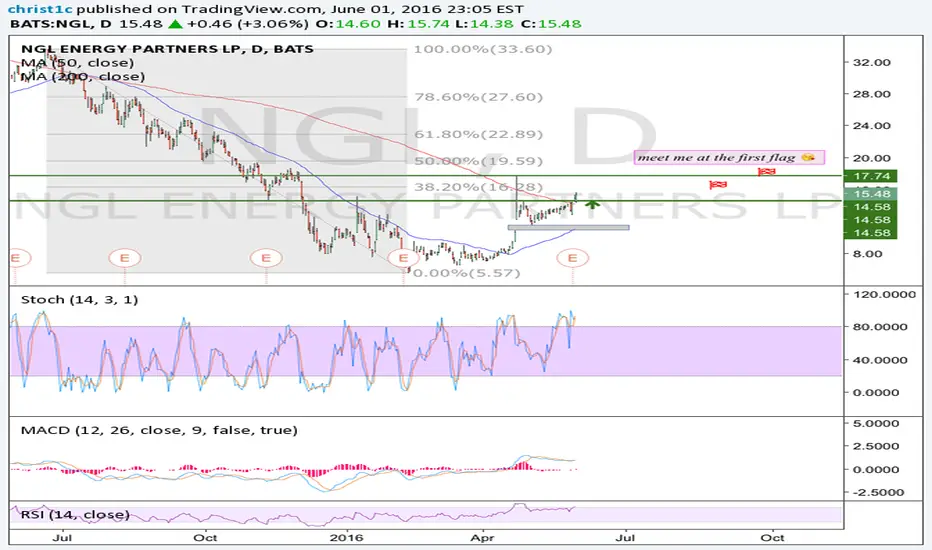Click the Apr label on the time axis

point(482,538)
